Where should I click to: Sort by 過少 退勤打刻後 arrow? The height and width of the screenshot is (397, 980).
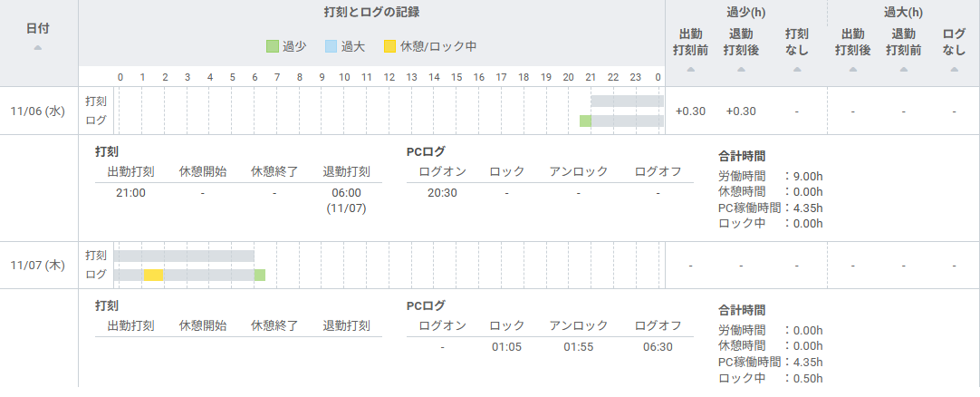tap(741, 69)
